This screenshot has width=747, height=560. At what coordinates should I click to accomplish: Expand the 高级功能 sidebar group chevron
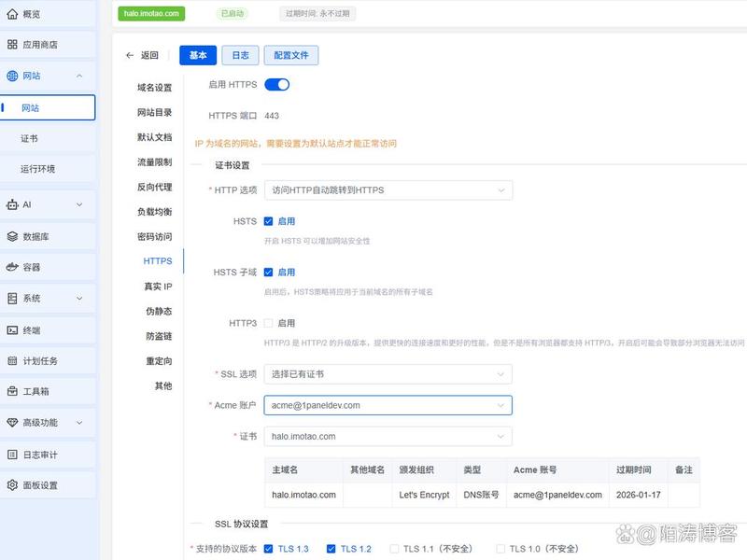coord(79,423)
